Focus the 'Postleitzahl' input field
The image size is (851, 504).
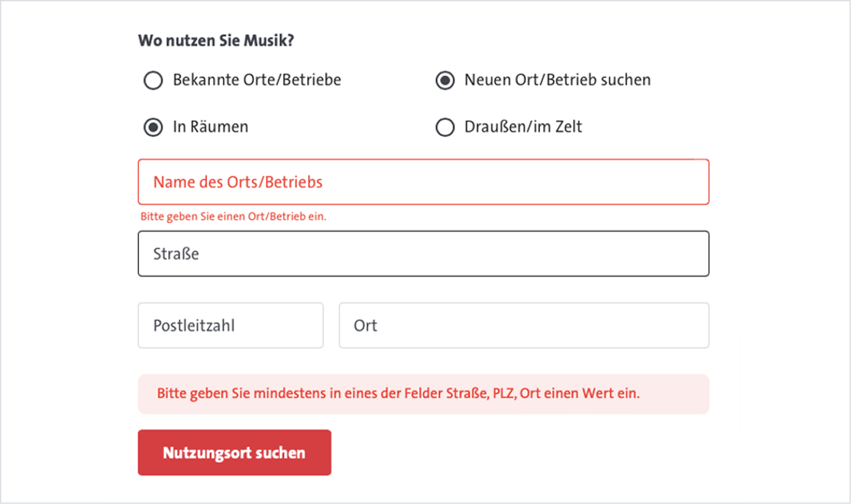(x=230, y=325)
